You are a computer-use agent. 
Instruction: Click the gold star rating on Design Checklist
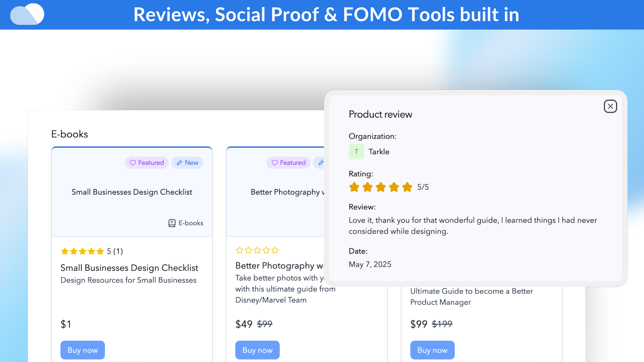83,251
